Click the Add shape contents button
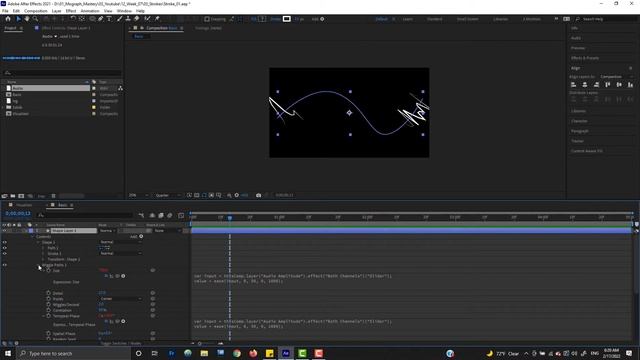Image resolution: width=640 pixels, height=360 pixels. pos(141,236)
